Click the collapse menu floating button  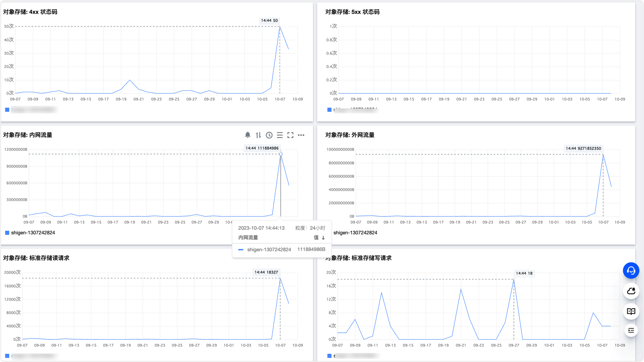(x=631, y=330)
